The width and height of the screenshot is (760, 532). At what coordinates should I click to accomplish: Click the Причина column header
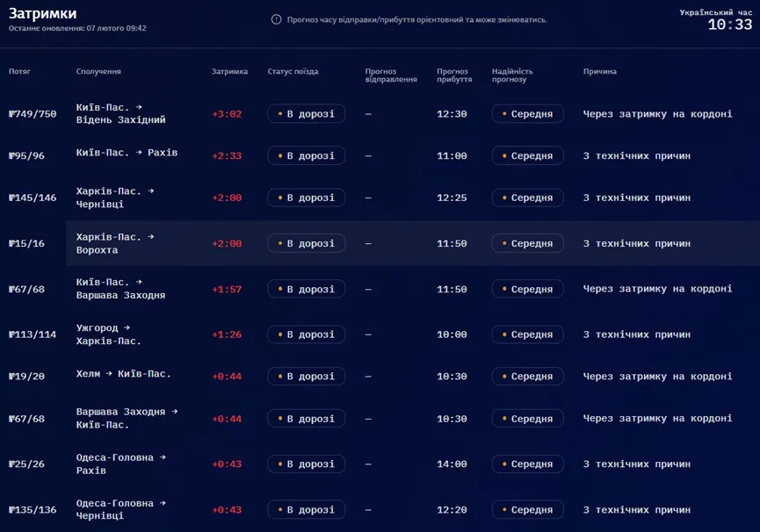[x=600, y=72]
